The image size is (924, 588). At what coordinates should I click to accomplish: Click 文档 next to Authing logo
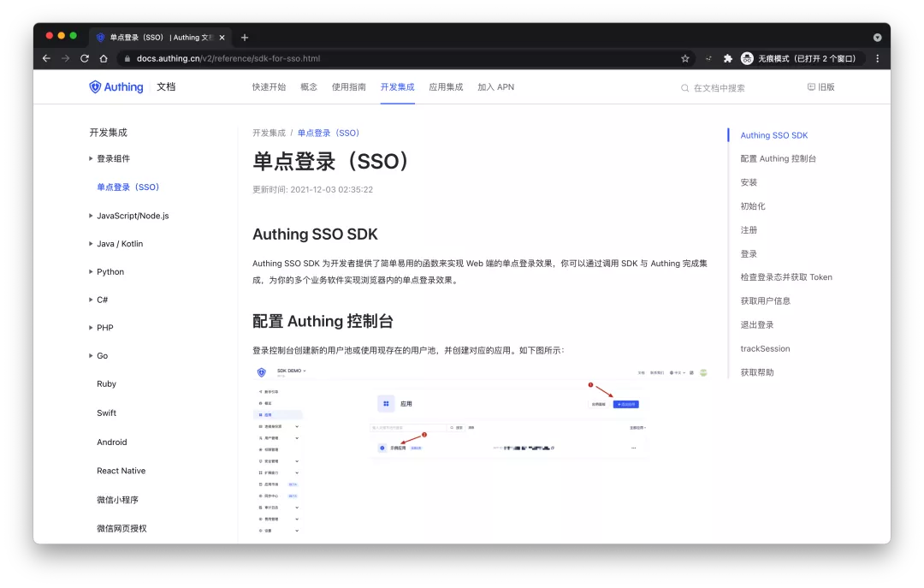click(166, 86)
